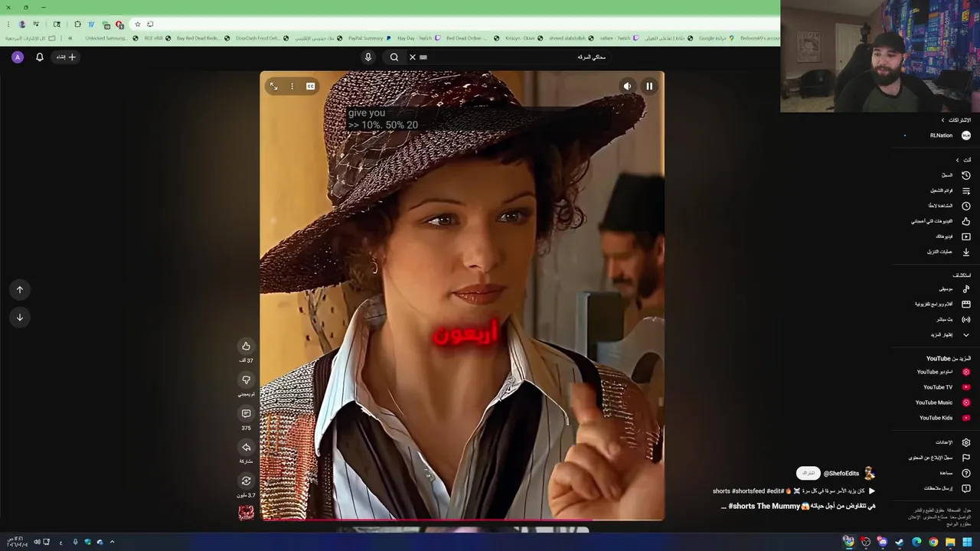This screenshot has height=551, width=980.
Task: Open ShefoEdits channel avatar
Action: tap(869, 473)
